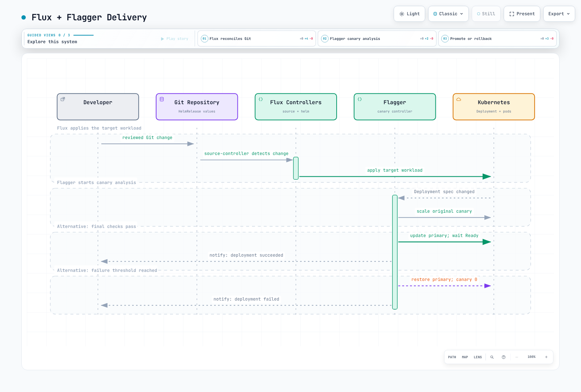Click 'source-controller detects change' message label

(246, 154)
